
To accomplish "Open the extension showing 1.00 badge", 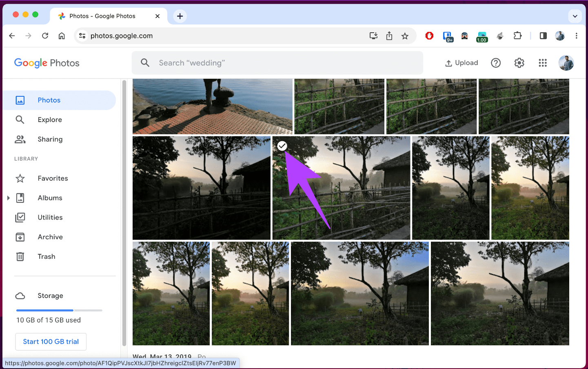I will coord(482,37).
